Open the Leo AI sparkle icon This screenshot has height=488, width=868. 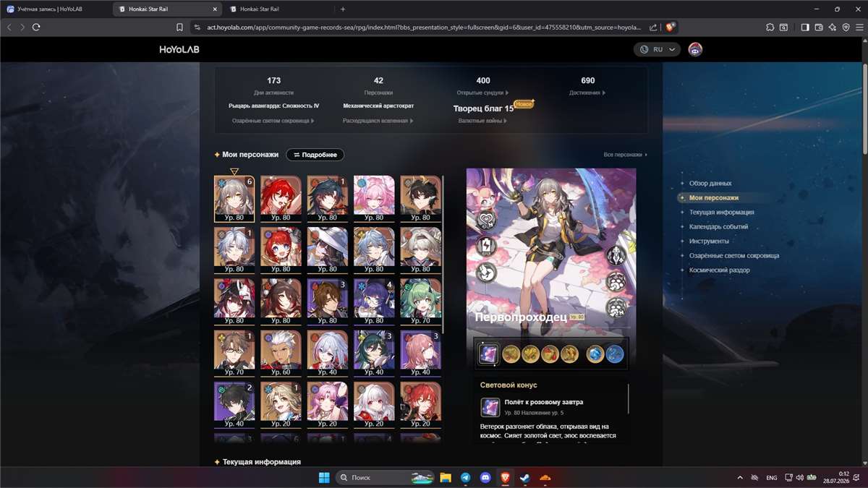tap(833, 27)
